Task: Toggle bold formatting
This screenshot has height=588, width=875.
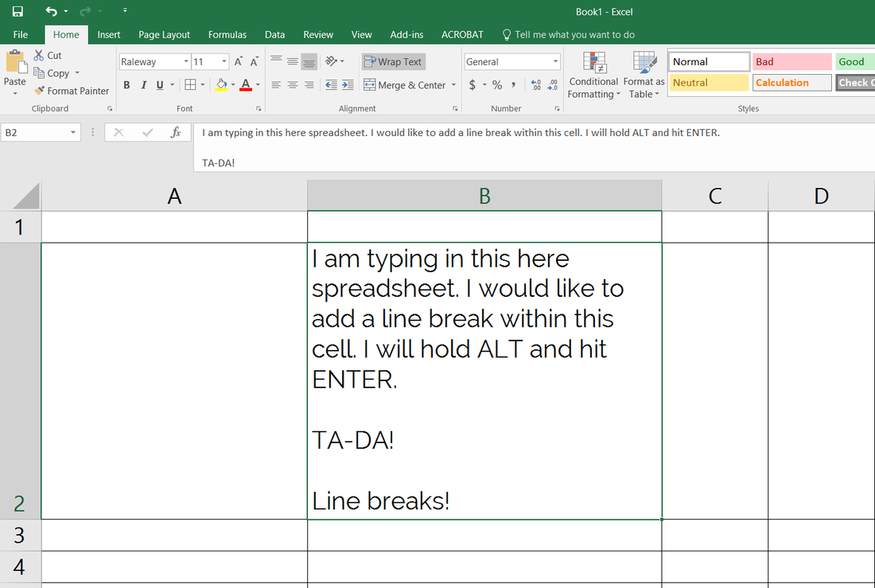Action: [126, 84]
